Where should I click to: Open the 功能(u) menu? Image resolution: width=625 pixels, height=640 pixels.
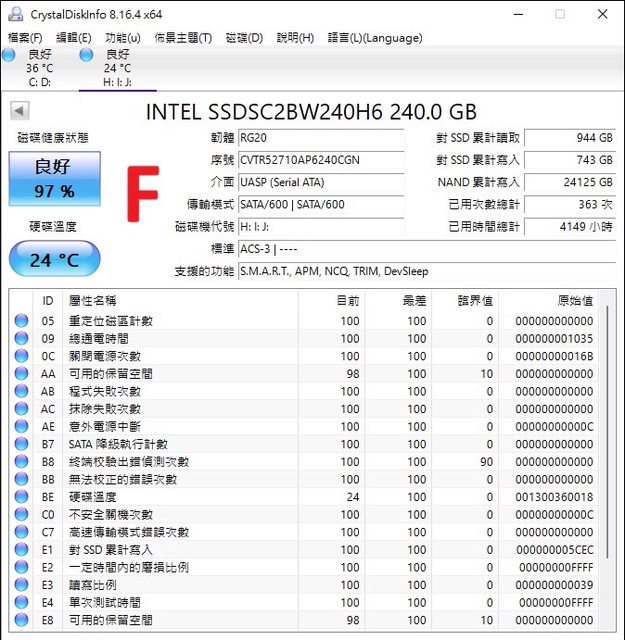(123, 38)
